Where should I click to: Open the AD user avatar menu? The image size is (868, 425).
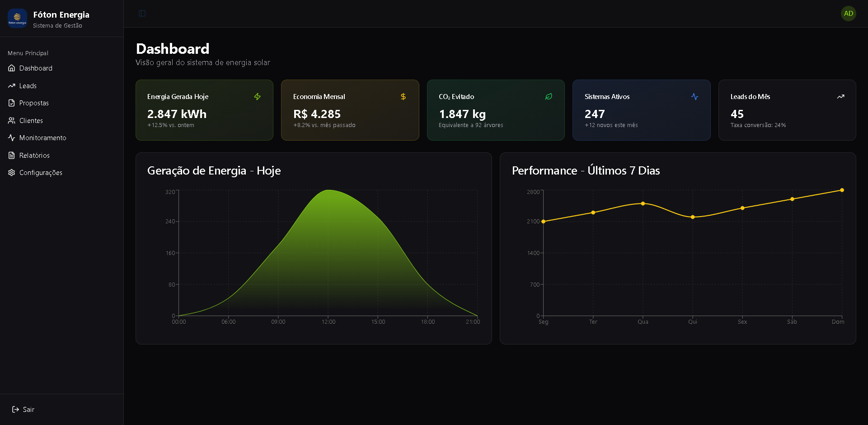(x=848, y=14)
